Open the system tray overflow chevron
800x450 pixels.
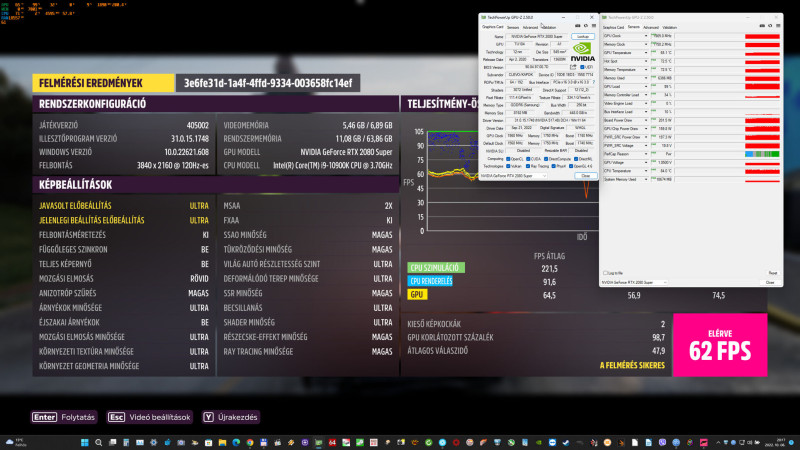tap(718, 442)
